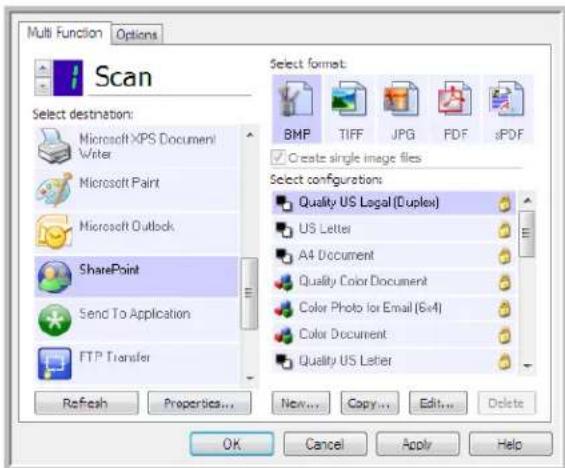565x468 pixels.
Task: Select the 'SharePoint' destination text
Action: click(109, 269)
